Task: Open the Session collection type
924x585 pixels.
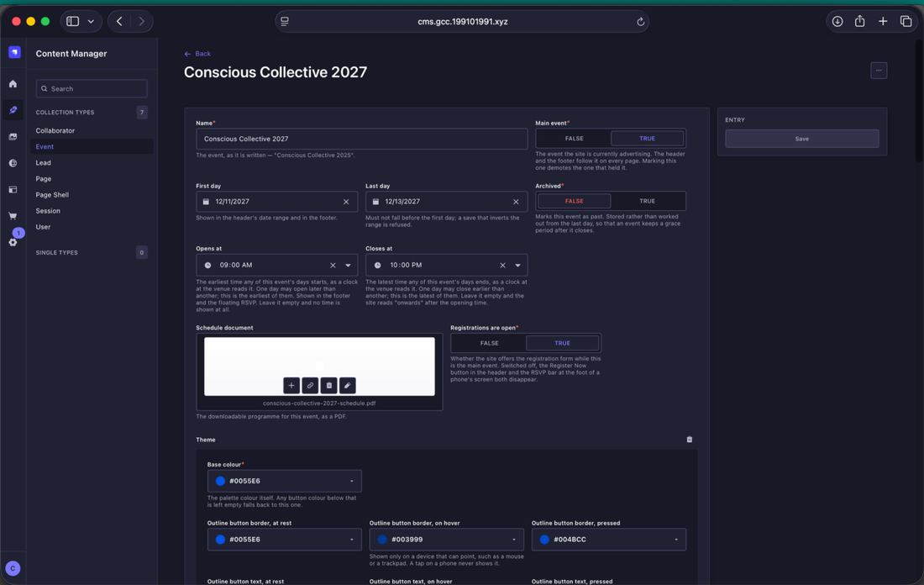Action: (x=48, y=210)
